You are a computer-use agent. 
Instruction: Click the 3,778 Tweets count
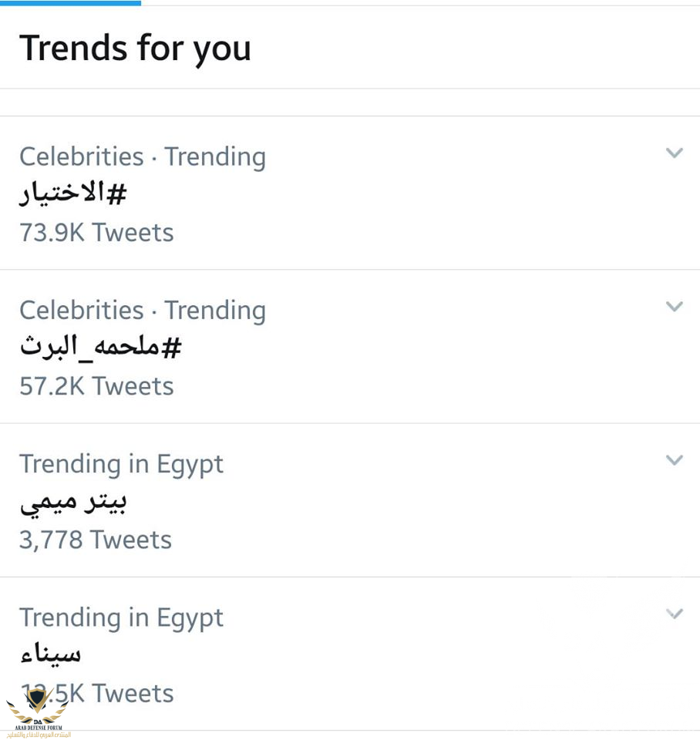(x=96, y=540)
